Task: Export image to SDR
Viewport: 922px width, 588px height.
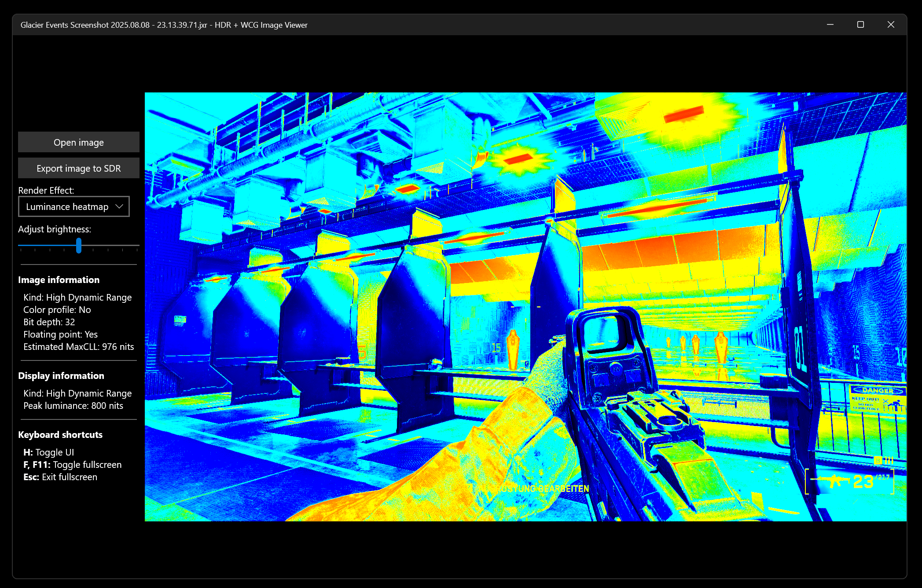Action: click(x=78, y=168)
